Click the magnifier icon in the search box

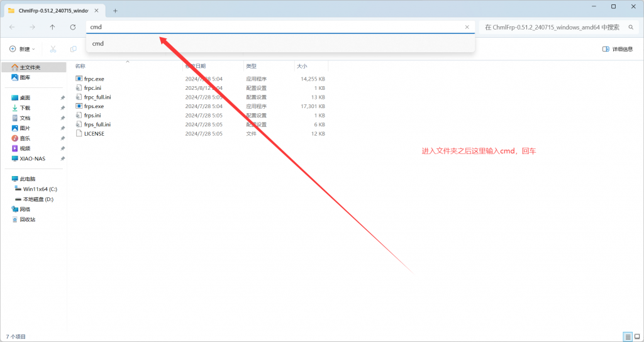point(631,27)
